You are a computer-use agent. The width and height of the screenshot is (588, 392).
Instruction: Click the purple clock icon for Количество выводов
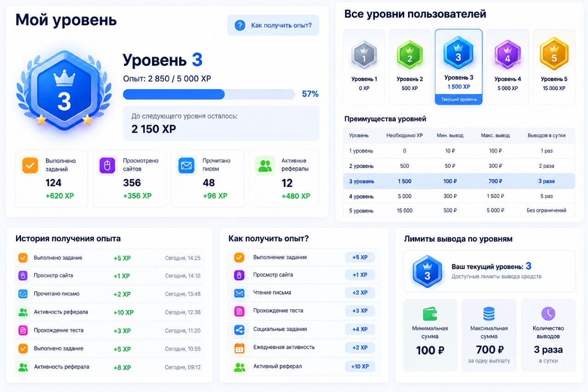[x=548, y=314]
